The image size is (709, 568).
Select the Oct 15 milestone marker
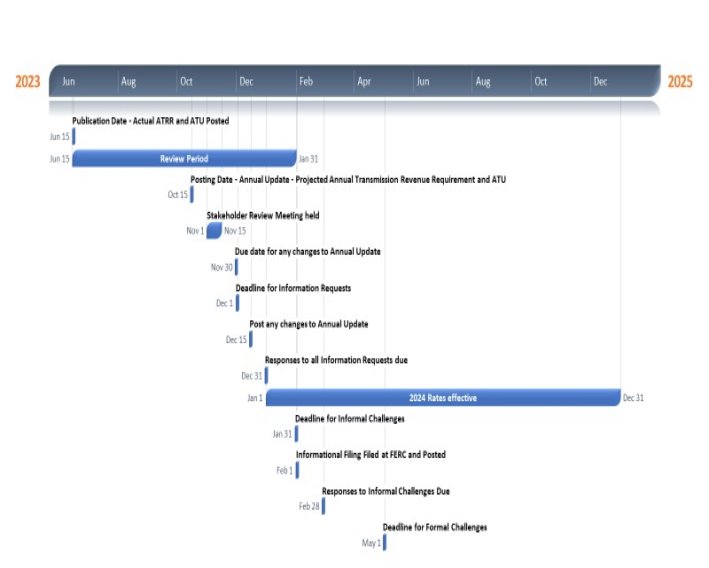[192, 194]
